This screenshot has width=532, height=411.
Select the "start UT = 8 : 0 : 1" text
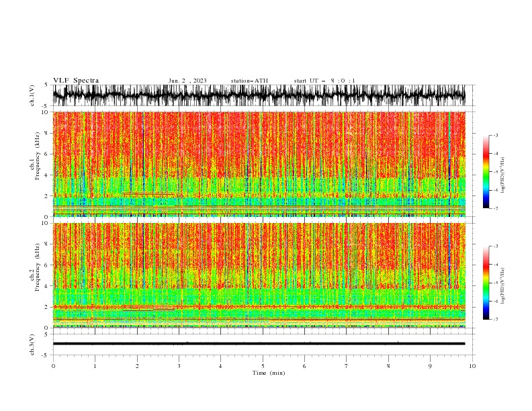pos(324,81)
